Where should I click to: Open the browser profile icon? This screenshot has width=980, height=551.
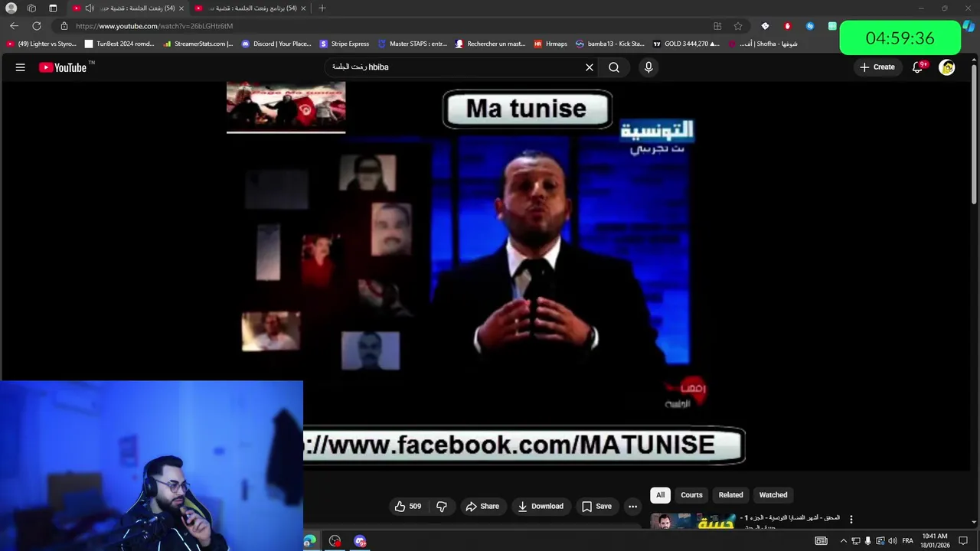(11, 8)
